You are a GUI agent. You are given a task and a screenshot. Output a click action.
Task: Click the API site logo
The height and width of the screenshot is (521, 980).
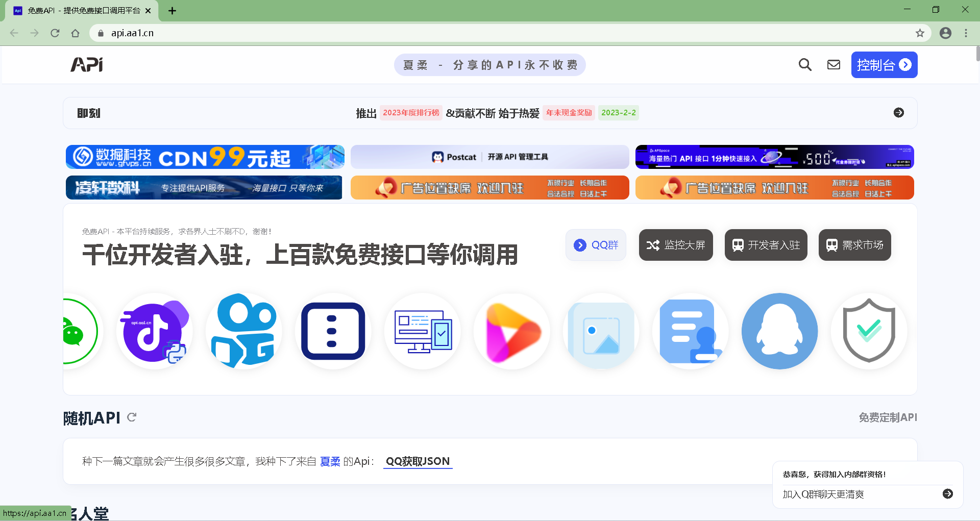pos(87,65)
